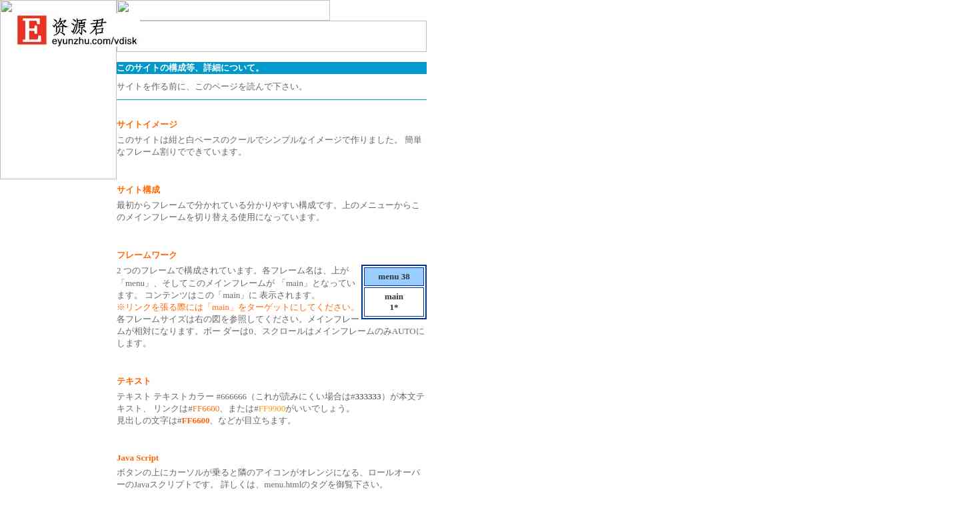Click the 'テキスト' heading
Viewport: 980px width, 520px height.
[134, 381]
